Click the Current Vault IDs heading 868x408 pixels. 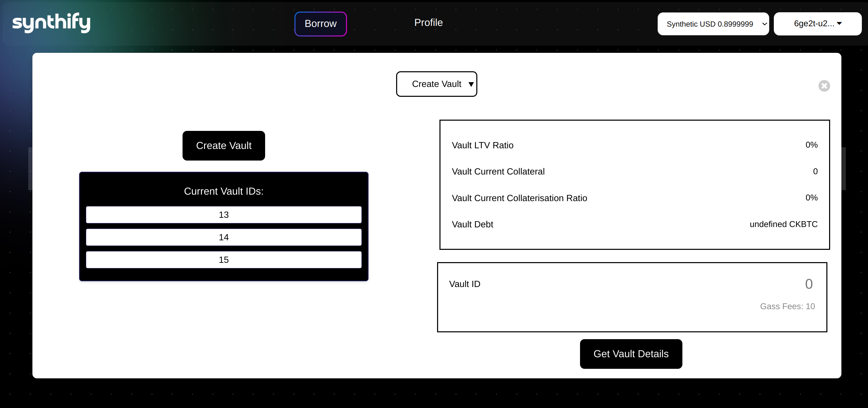pos(223,191)
